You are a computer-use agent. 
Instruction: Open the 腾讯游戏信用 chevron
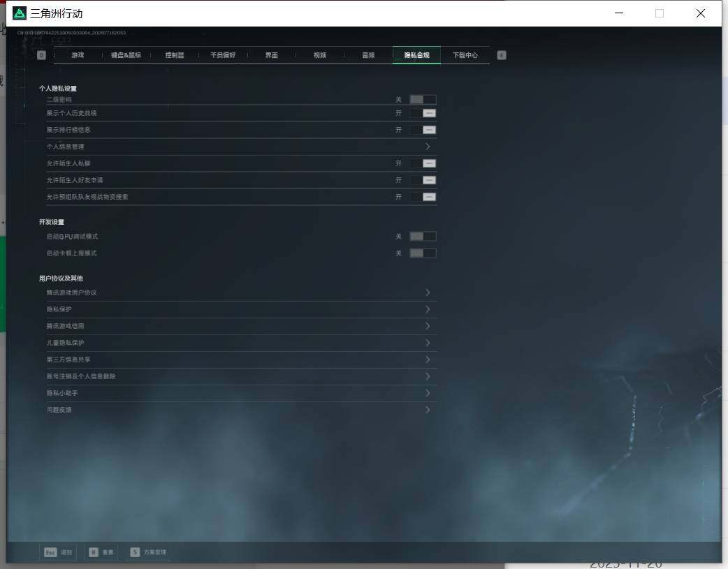[428, 326]
